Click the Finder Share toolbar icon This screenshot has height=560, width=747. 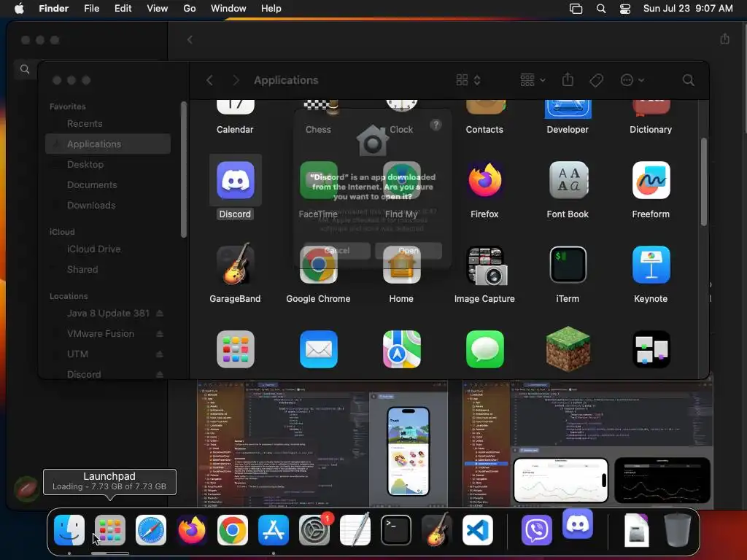coord(568,80)
